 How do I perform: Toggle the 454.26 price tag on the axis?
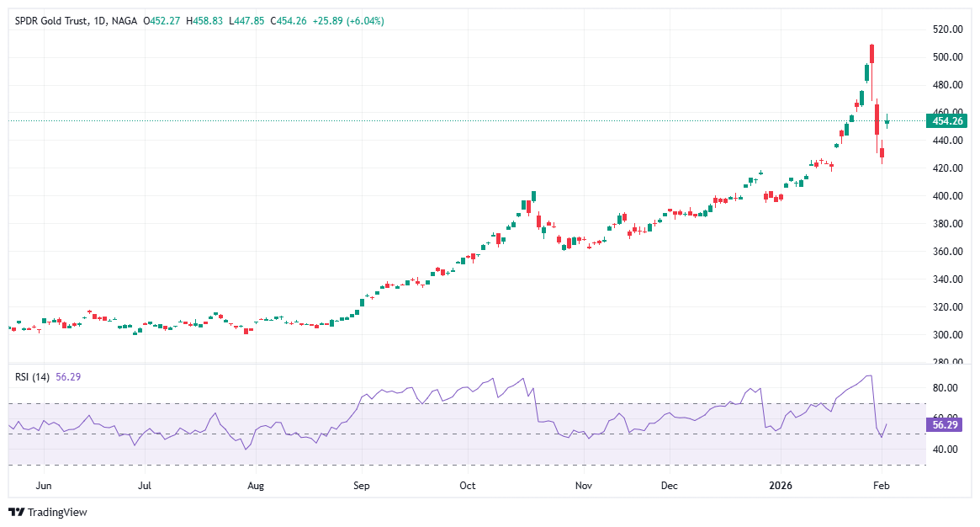[946, 121]
